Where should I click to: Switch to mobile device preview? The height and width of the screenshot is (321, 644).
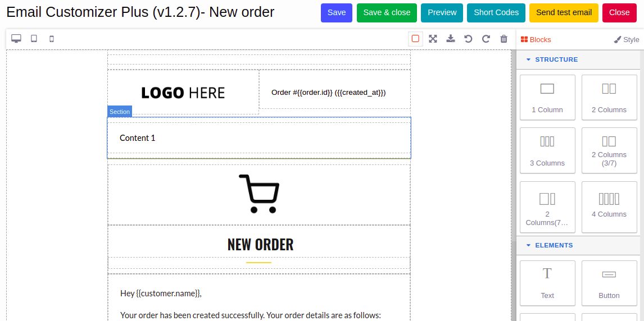click(x=52, y=39)
